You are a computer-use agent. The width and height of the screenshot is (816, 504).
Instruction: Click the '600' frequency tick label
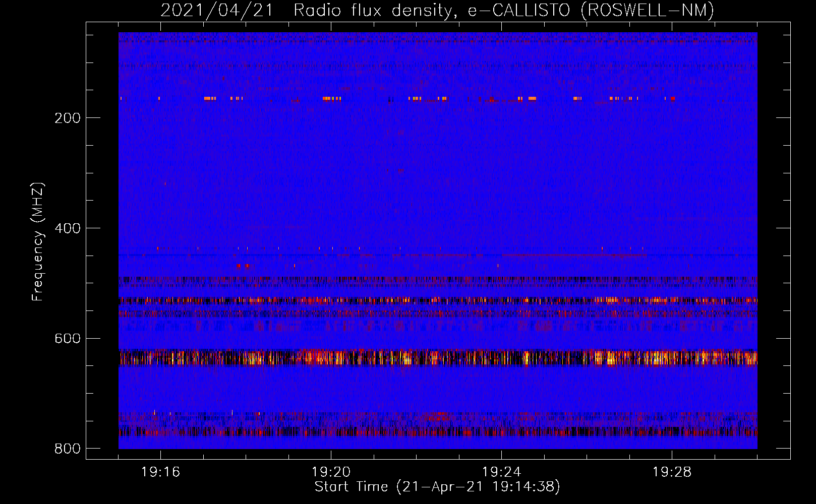pos(68,338)
